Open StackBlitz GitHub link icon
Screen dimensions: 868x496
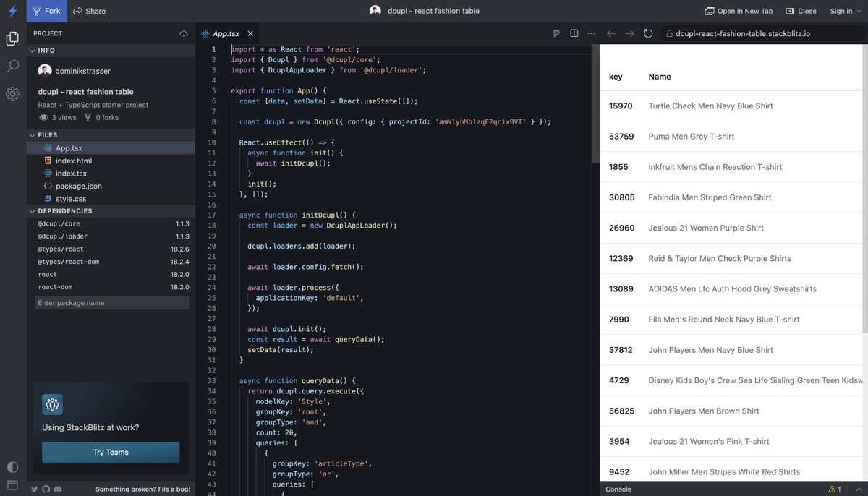click(x=46, y=489)
